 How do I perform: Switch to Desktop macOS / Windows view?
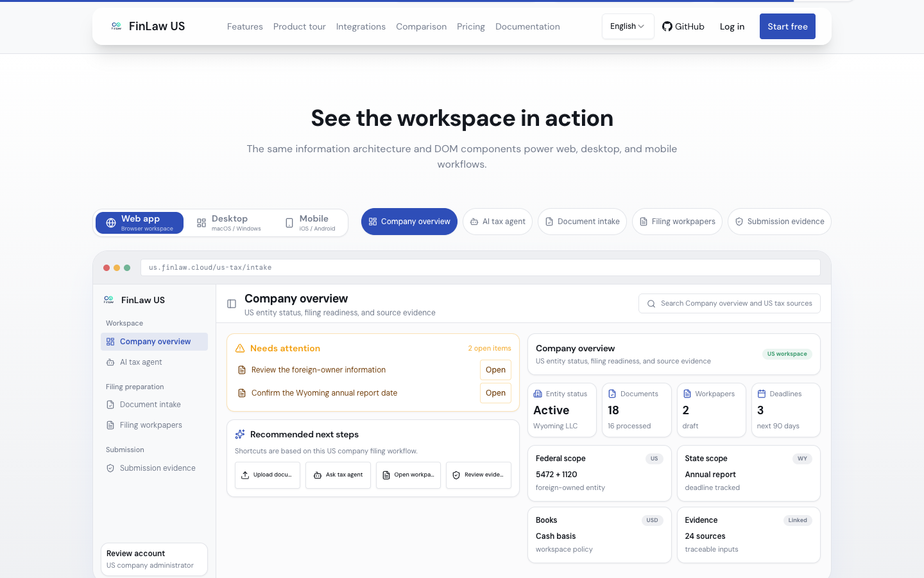click(x=229, y=223)
